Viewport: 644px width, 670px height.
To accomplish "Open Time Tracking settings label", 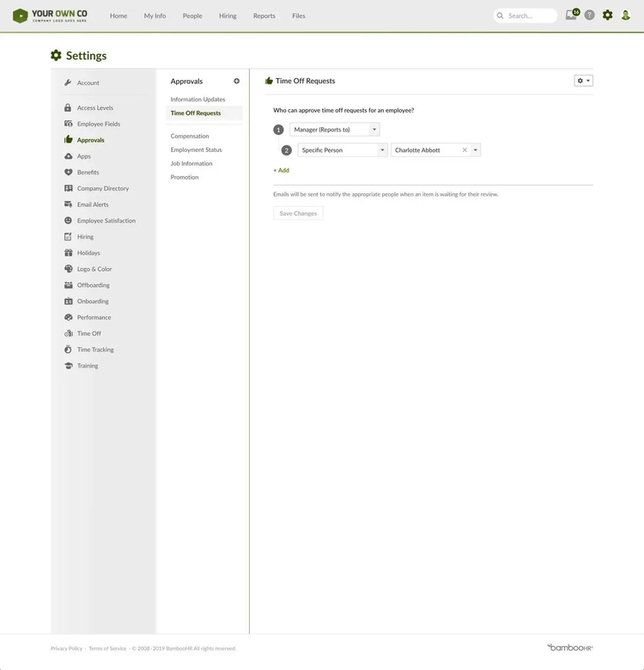I will [x=95, y=350].
